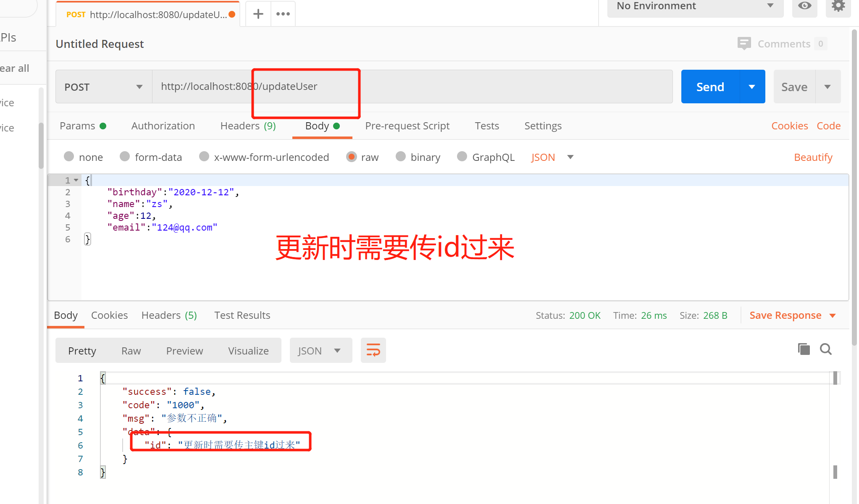Select the form-data body radio button
This screenshot has height=504, width=859.
pos(125,157)
